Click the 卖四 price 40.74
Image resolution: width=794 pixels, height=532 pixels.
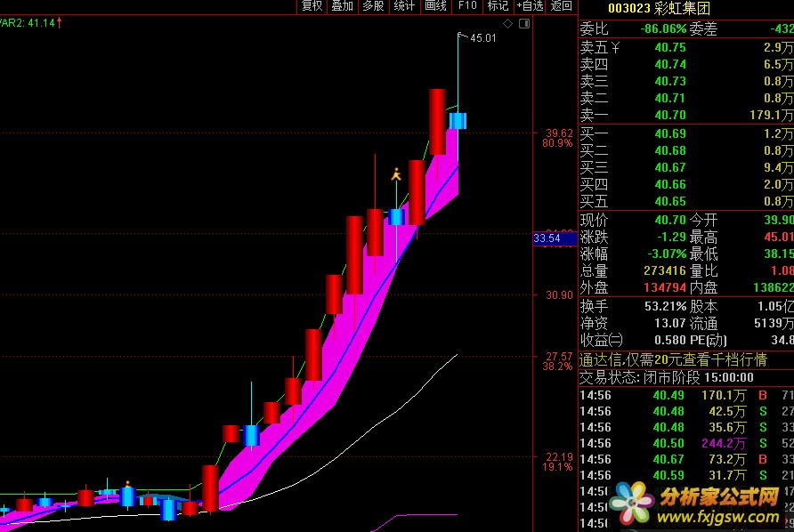670,64
